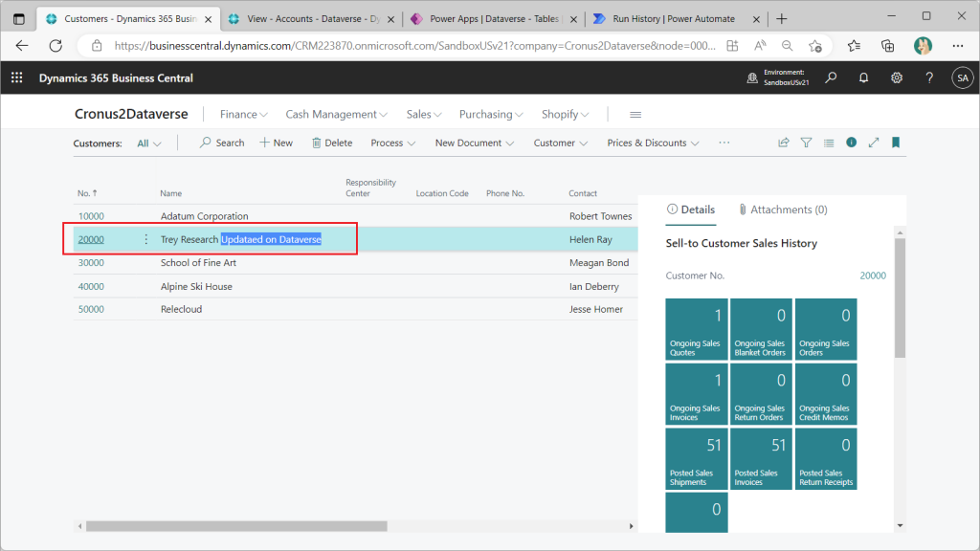Expand the Sales menu
Image resolution: width=980 pixels, height=551 pixels.
click(424, 115)
